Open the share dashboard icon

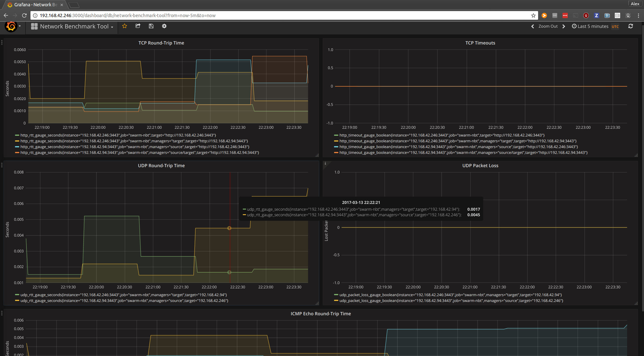coord(138,26)
